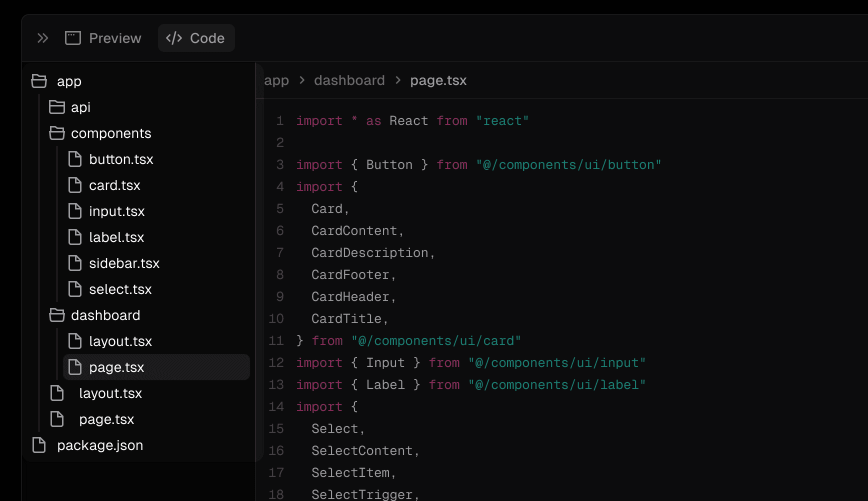Navigate to app in the breadcrumb path
868x501 pixels.
pyautogui.click(x=276, y=80)
